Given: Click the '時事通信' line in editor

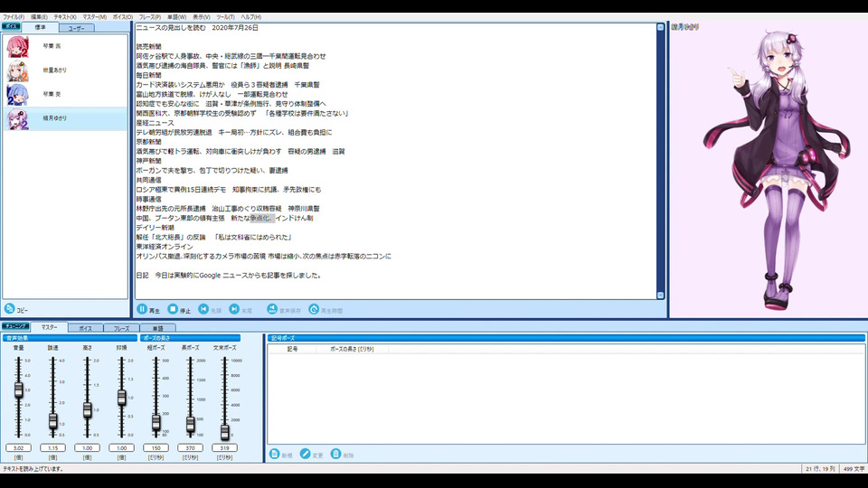Looking at the screenshot, I should click(x=148, y=199).
